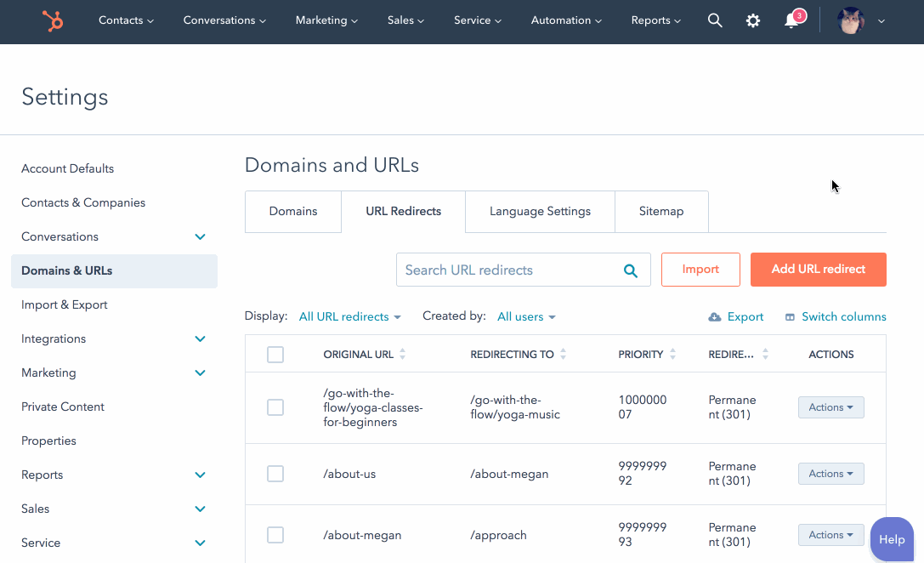
Task: Select the /about-megan redirect row checkbox
Action: coord(275,535)
